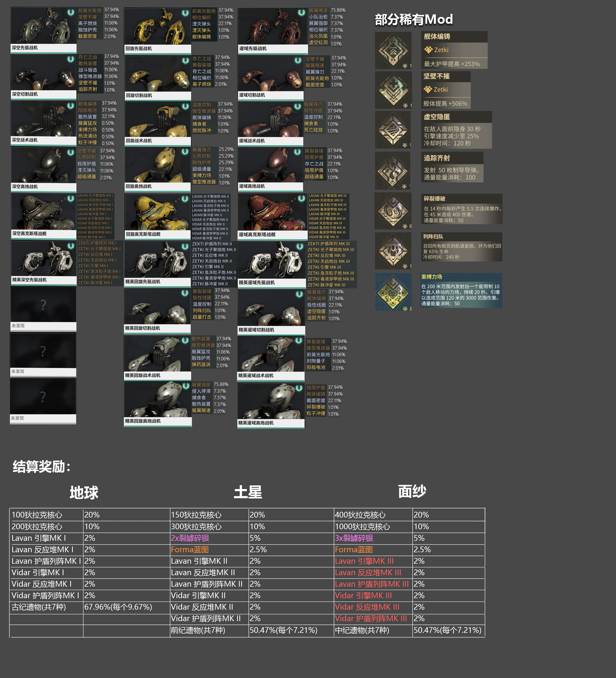Select the 2x裂罅碎银 reward cell
The width and height of the screenshot is (616, 678).
(209, 538)
